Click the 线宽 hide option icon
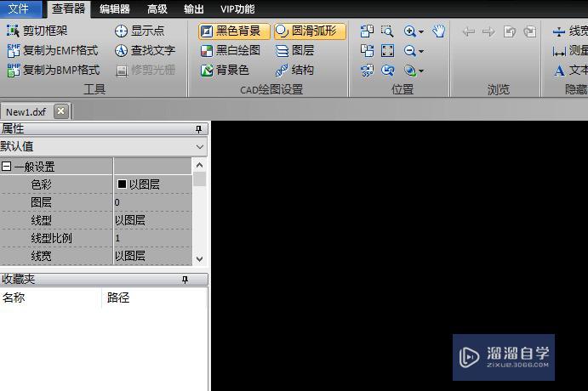This screenshot has width=588, height=391. (x=559, y=31)
